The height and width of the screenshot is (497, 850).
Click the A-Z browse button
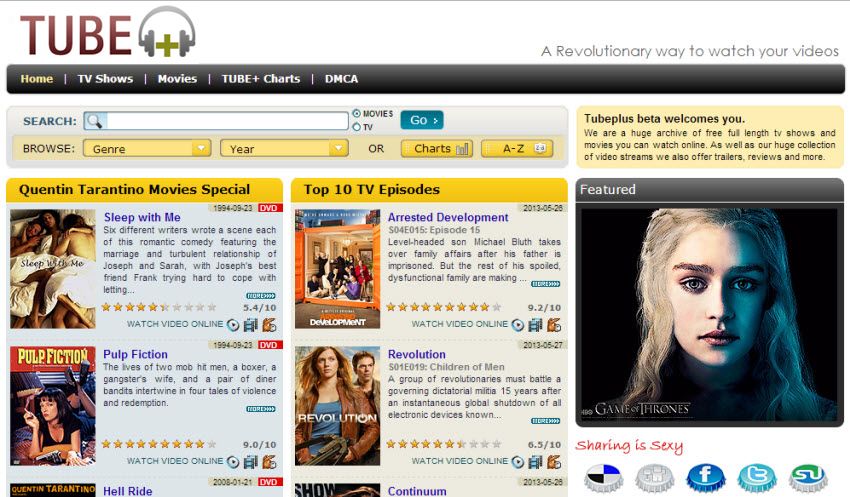(x=517, y=149)
